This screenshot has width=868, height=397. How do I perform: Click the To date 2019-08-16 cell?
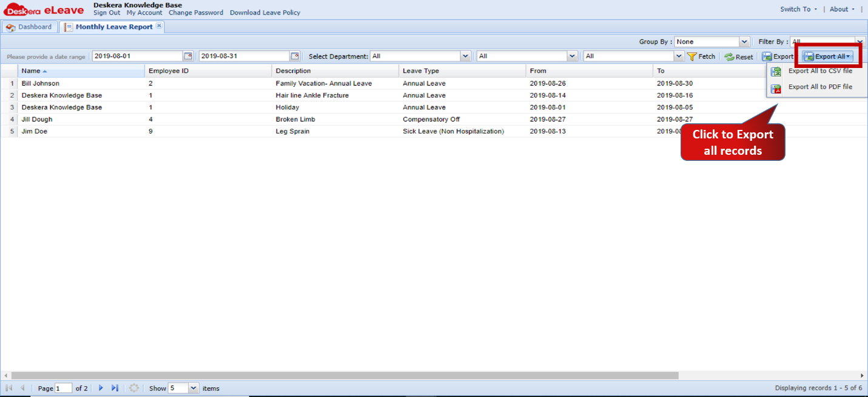(675, 95)
